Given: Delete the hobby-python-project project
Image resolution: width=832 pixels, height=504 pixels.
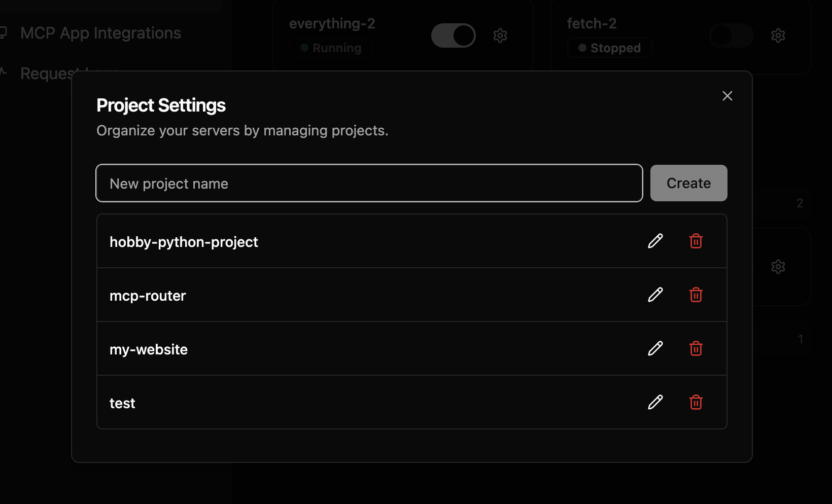Looking at the screenshot, I should [x=696, y=241].
